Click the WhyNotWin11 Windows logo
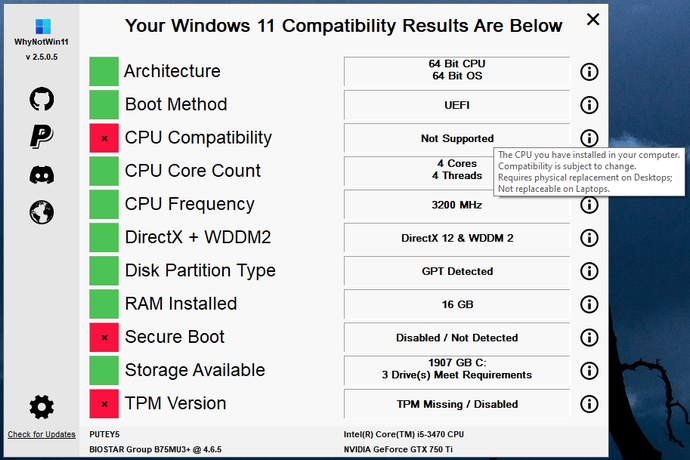The height and width of the screenshot is (460, 690). tap(43, 26)
